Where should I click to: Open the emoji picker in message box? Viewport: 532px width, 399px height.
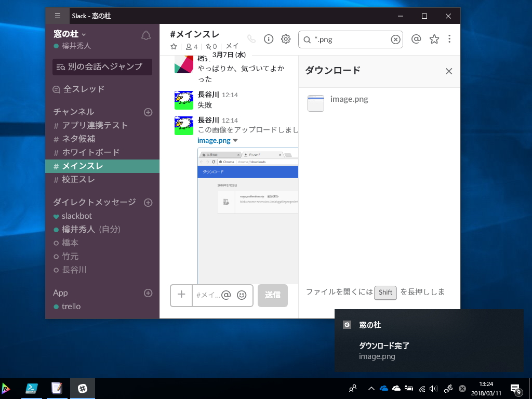(x=242, y=295)
